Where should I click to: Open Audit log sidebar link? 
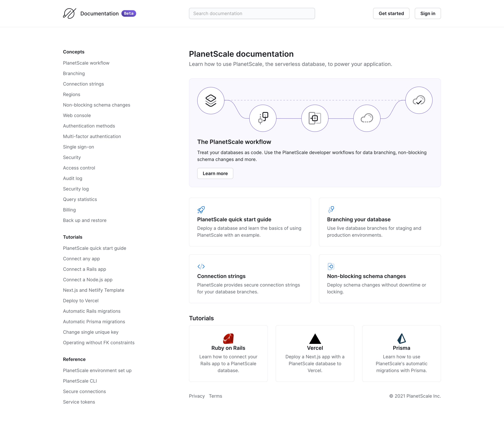(73, 178)
